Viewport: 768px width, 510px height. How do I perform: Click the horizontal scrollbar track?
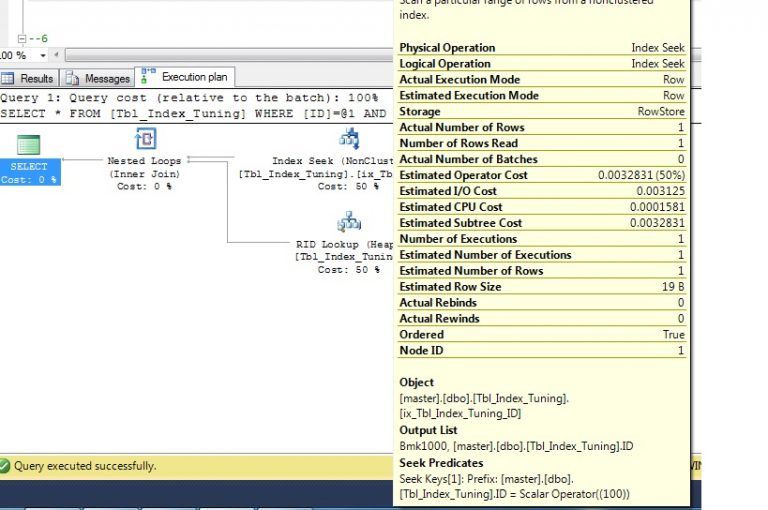(x=229, y=55)
